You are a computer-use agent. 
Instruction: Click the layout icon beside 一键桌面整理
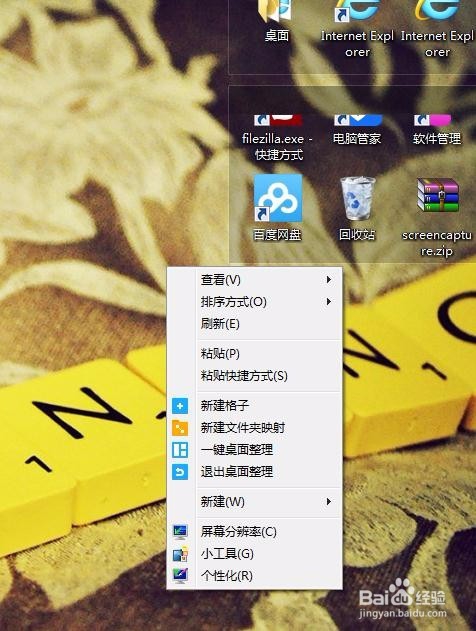[180, 450]
